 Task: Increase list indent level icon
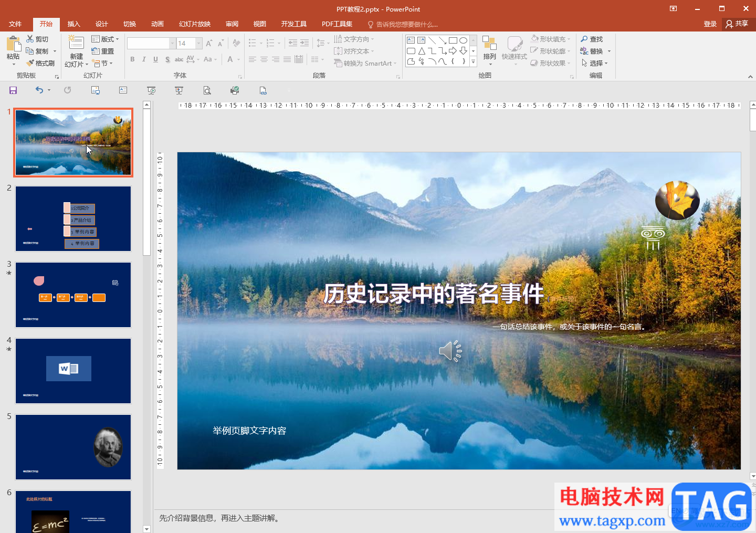pos(304,43)
